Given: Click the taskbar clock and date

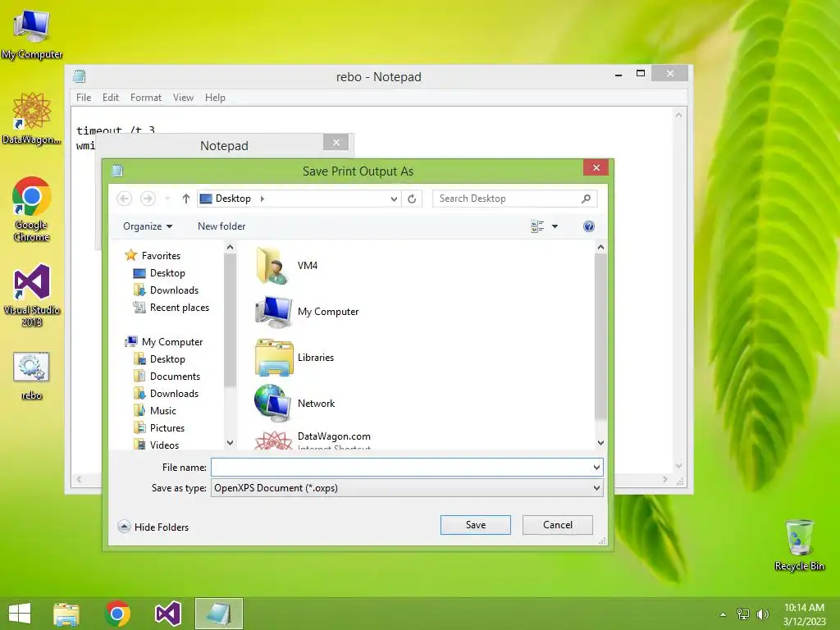Looking at the screenshot, I should [x=804, y=614].
